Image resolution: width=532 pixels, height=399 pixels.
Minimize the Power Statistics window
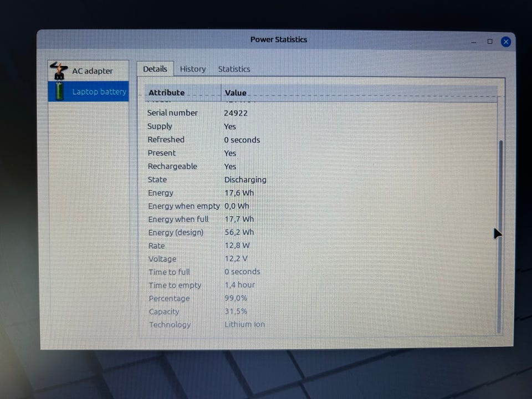coord(474,42)
